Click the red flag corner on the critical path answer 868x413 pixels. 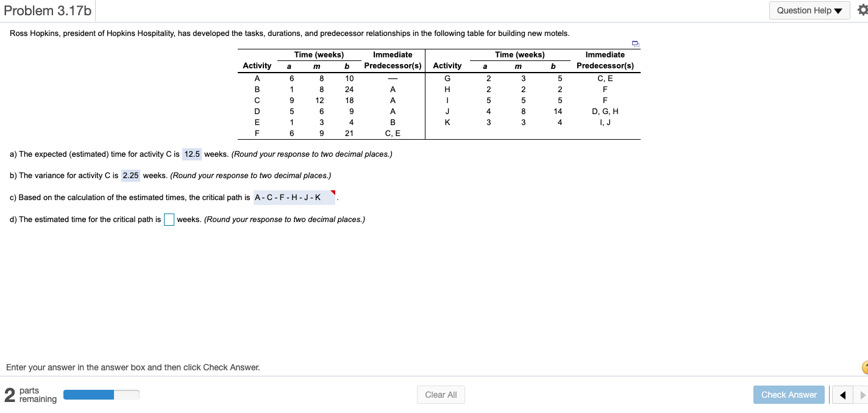tap(332, 192)
